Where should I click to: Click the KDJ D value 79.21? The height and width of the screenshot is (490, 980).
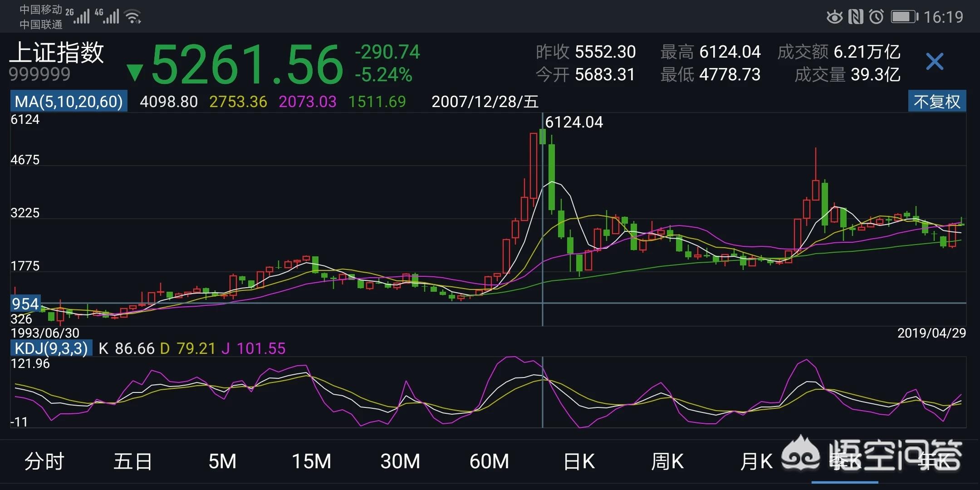point(196,348)
